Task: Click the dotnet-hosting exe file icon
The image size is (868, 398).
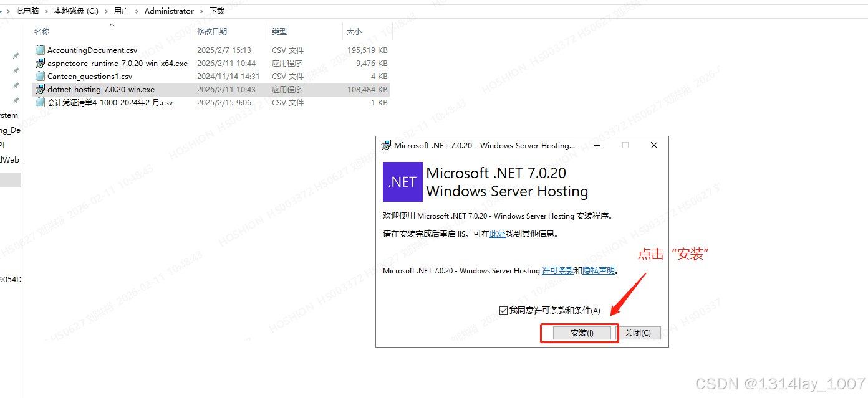Action: point(41,90)
